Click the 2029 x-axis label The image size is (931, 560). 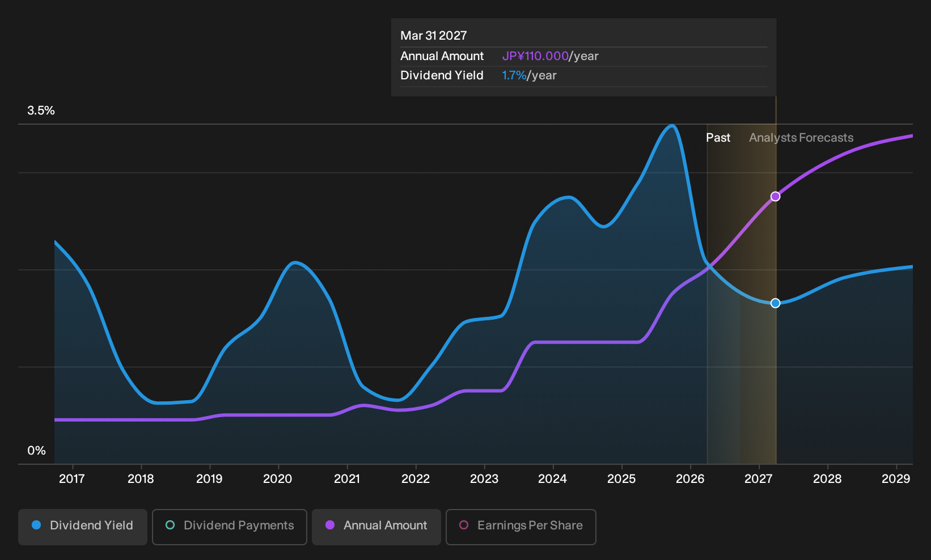click(896, 479)
